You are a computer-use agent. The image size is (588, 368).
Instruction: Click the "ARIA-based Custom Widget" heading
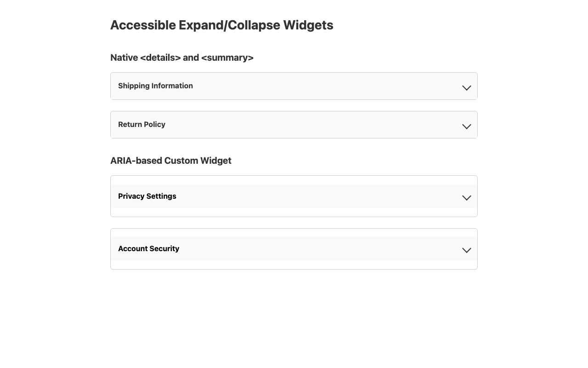[x=170, y=161]
